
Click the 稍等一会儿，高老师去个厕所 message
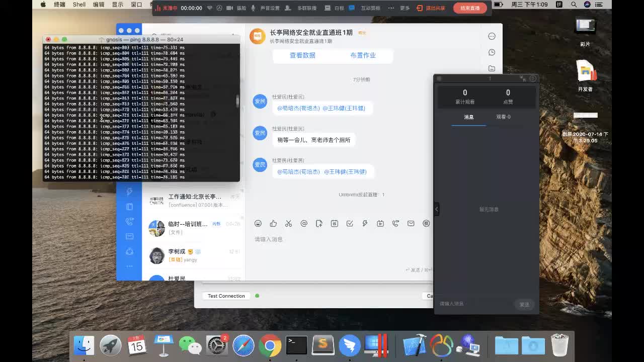pyautogui.click(x=314, y=140)
